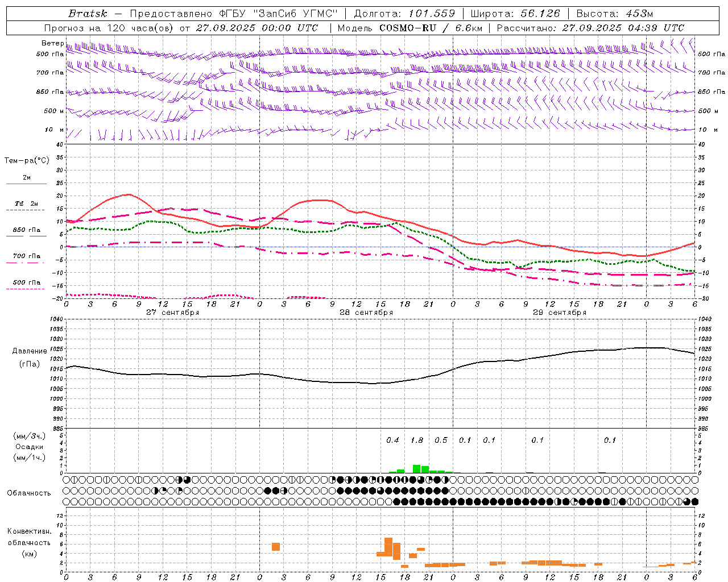Click the Облачность cloudiness label
Image resolution: width=728 pixels, height=582 pixels.
29,493
